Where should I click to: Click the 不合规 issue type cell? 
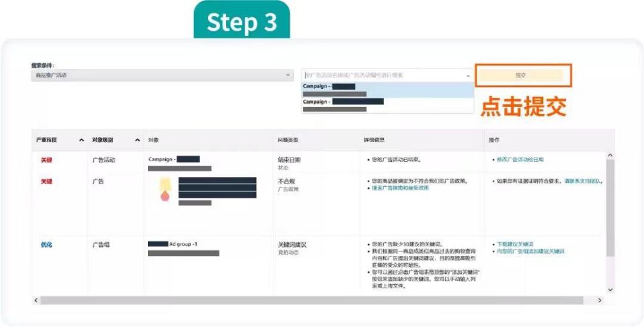click(286, 181)
